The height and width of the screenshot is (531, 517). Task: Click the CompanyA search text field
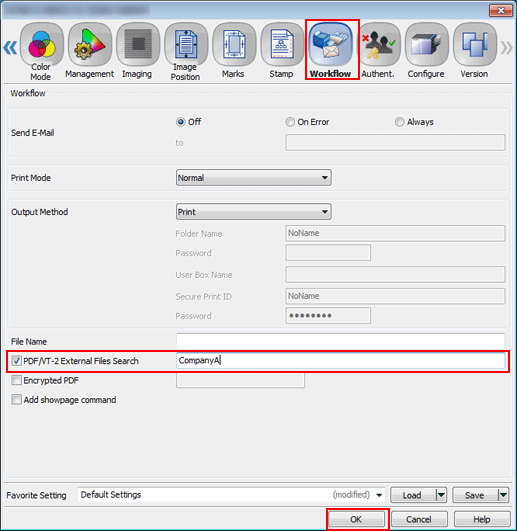pos(341,361)
